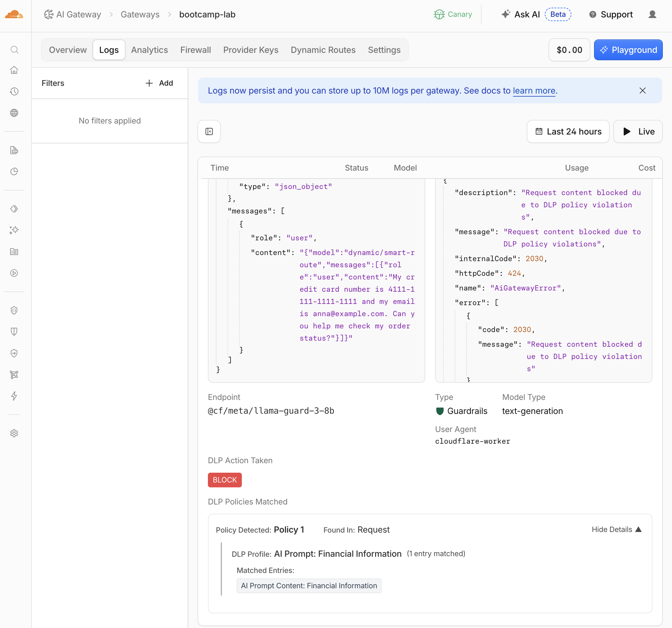672x628 pixels.
Task: Click 'AI Prompt: Financial Information' DLP profile
Action: [x=338, y=554]
